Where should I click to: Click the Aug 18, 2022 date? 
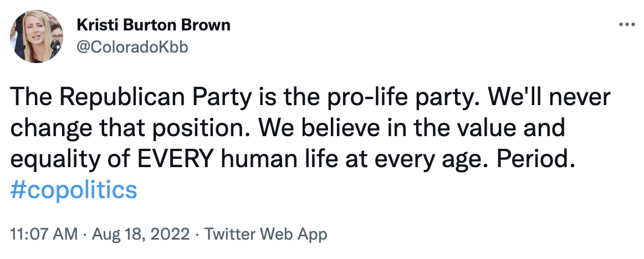pos(141,234)
